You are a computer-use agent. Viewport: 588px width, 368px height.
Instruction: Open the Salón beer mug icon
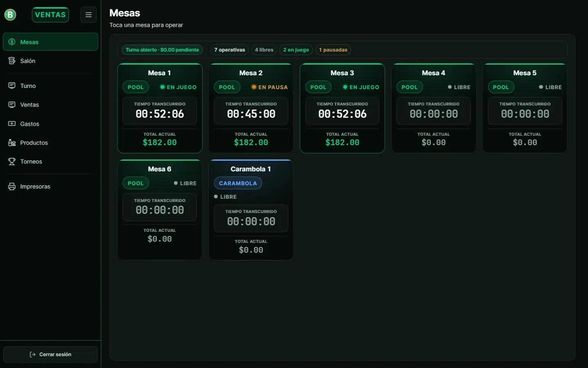[x=12, y=61]
